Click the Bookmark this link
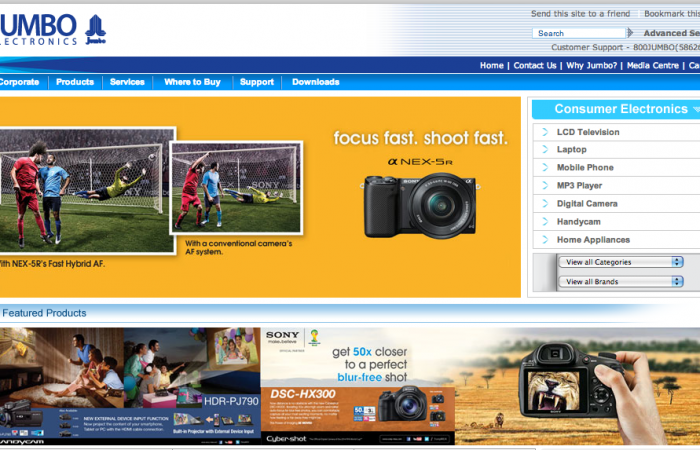This screenshot has width=700, height=450. tap(672, 14)
